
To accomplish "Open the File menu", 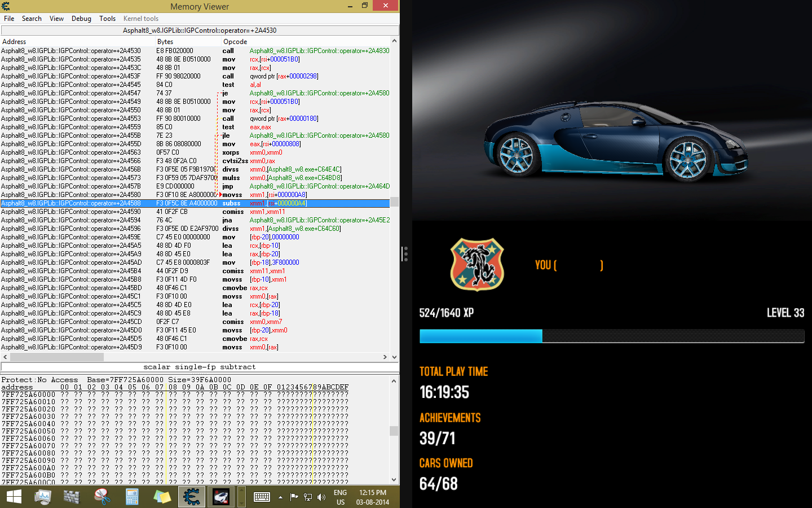I will coord(9,19).
